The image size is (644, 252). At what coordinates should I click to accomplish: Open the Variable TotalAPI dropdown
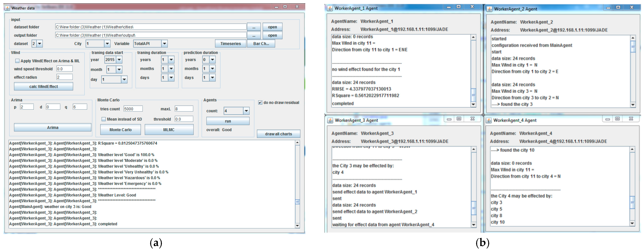click(x=164, y=44)
